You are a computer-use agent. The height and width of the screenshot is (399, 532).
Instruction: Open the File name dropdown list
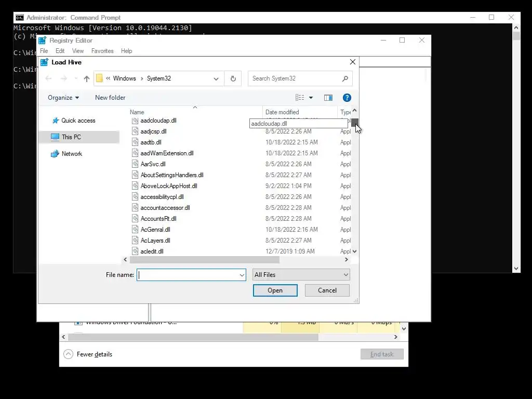[x=242, y=275]
